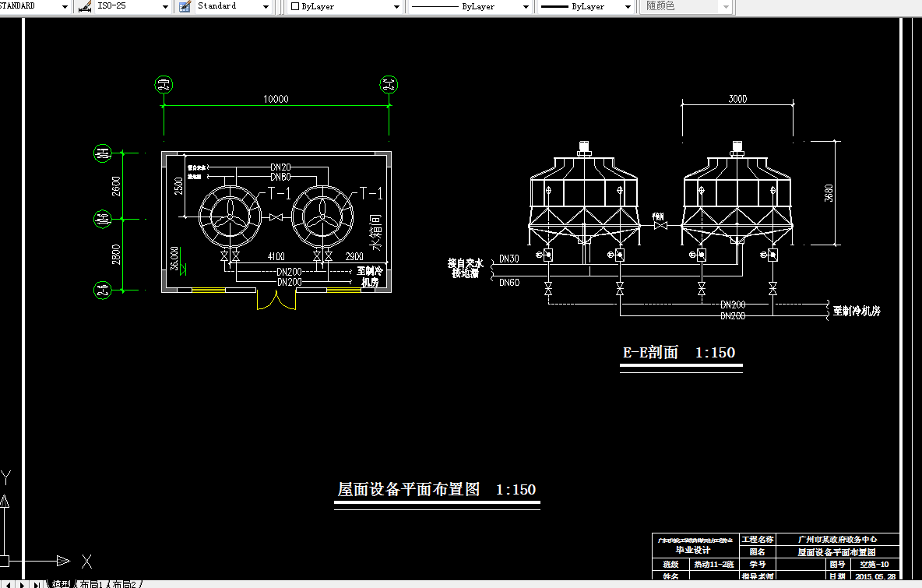The height and width of the screenshot is (588, 922).
Task: Switch to the 布局2 layout tab
Action: coord(124,584)
